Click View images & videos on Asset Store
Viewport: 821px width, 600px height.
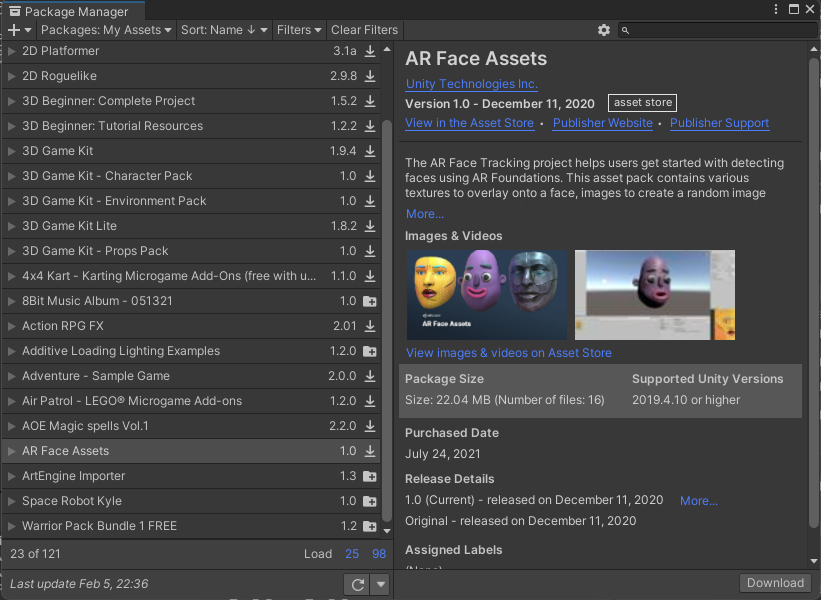click(x=508, y=353)
